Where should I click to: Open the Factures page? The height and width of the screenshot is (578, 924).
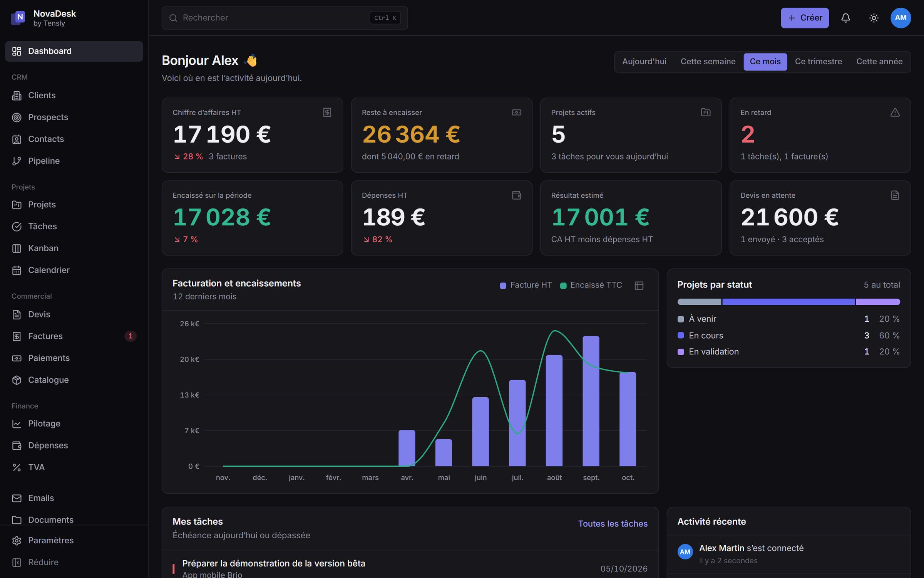[x=74, y=336]
